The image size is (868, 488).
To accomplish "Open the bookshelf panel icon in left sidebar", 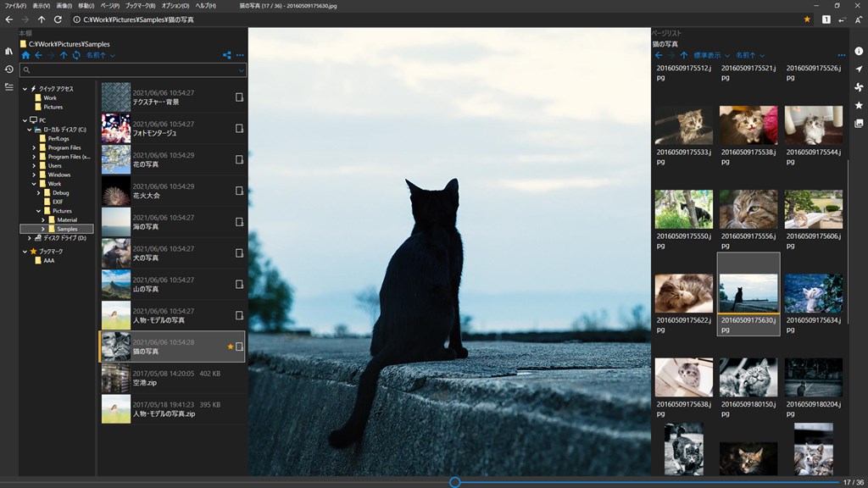I will pyautogui.click(x=8, y=51).
